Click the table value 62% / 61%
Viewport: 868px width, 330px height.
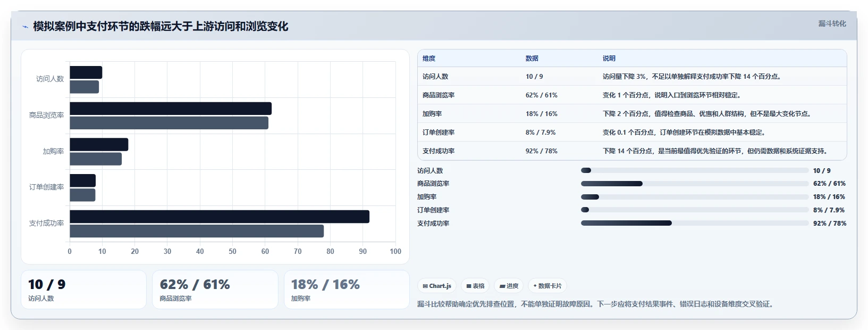(542, 95)
